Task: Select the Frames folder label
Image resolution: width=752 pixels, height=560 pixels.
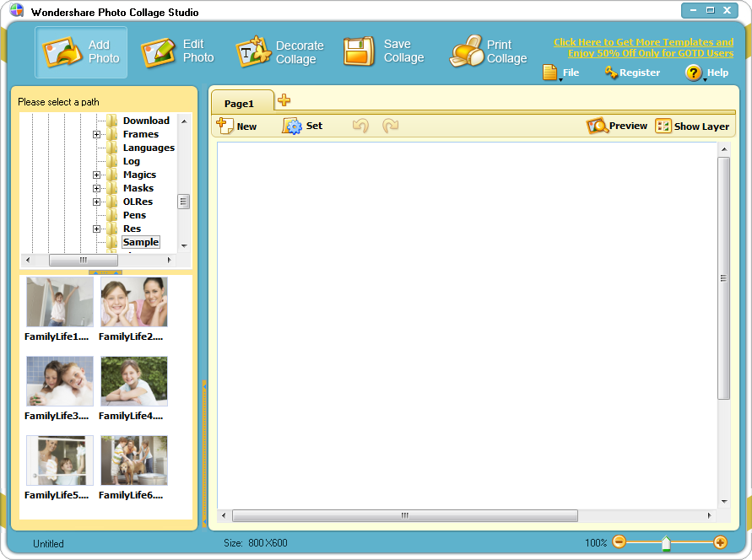Action: pos(140,134)
